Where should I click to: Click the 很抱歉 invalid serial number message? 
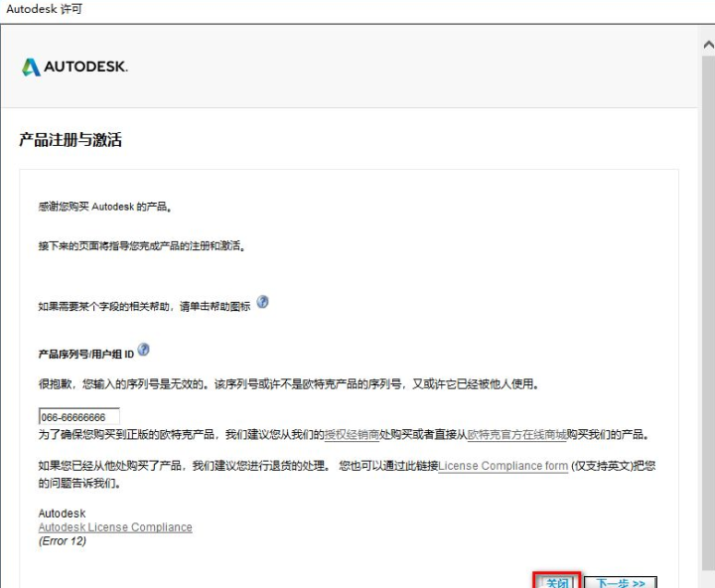[295, 383]
